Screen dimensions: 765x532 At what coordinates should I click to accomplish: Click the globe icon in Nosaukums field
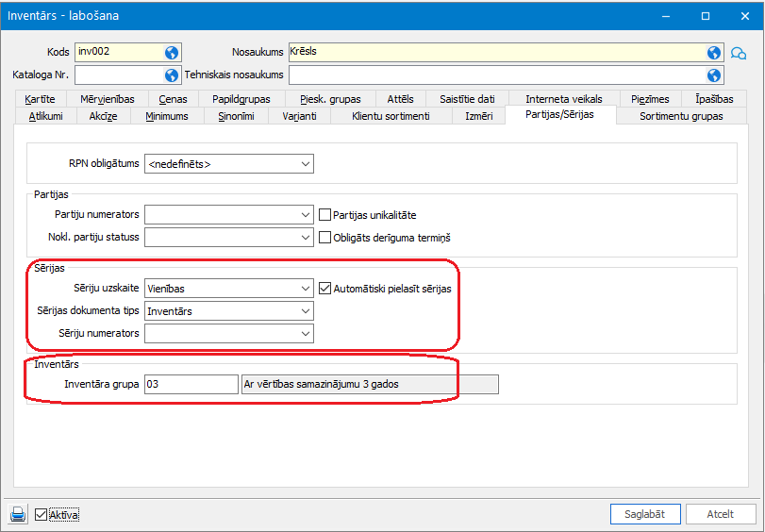[x=714, y=52]
